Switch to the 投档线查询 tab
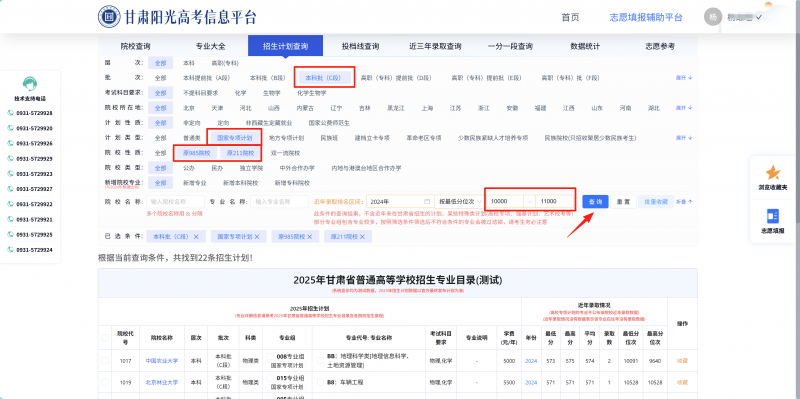800x399 pixels. [360, 46]
